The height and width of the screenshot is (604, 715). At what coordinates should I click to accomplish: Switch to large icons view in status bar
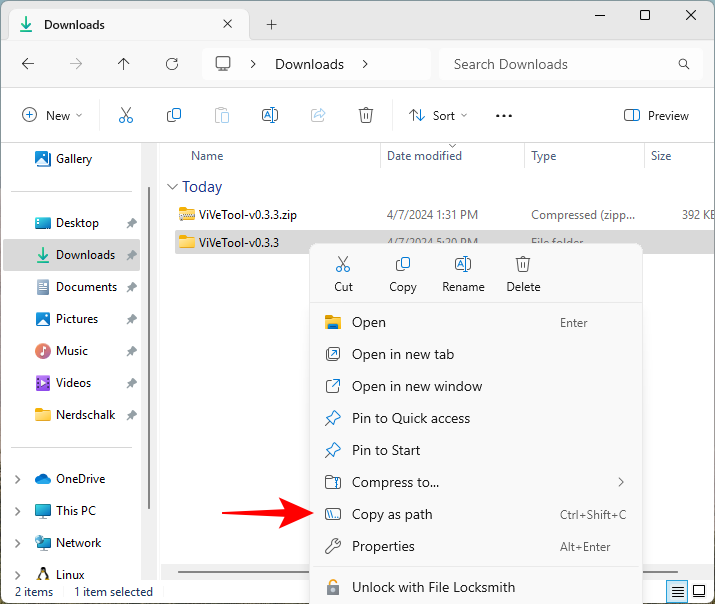click(699, 591)
